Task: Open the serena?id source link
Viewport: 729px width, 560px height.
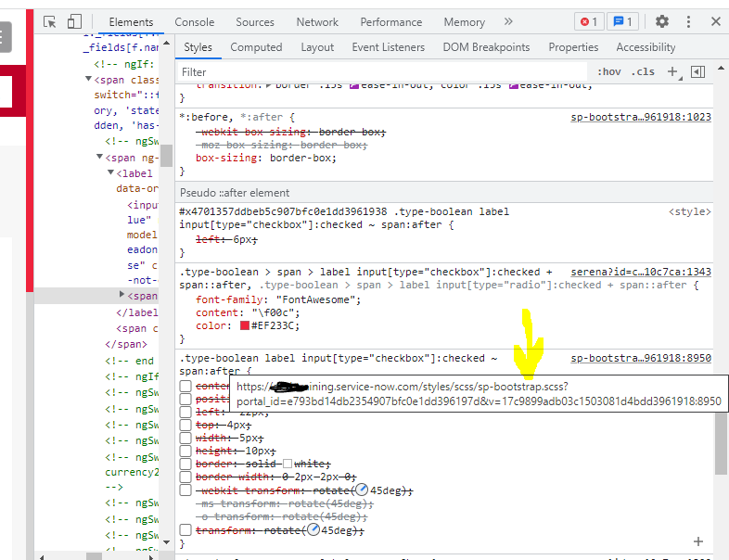Action: pyautogui.click(x=640, y=272)
